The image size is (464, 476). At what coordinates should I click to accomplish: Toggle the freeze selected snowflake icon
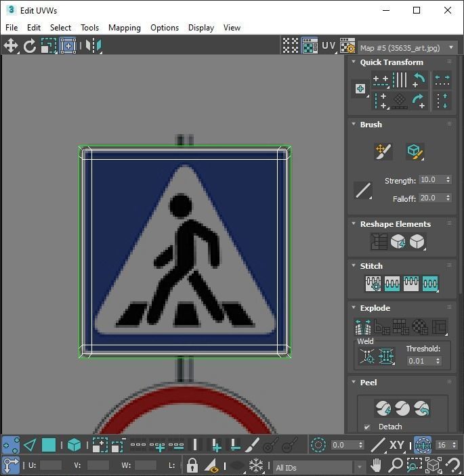click(256, 465)
